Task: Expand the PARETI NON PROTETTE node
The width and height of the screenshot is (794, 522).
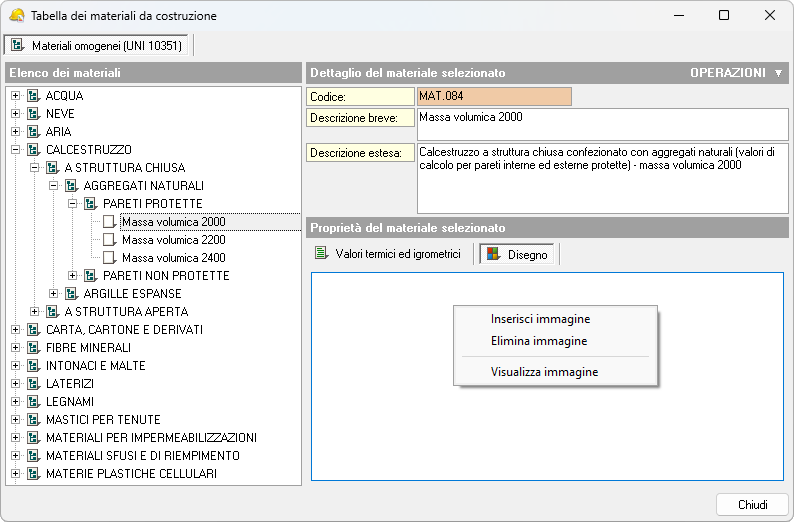Action: (73, 276)
